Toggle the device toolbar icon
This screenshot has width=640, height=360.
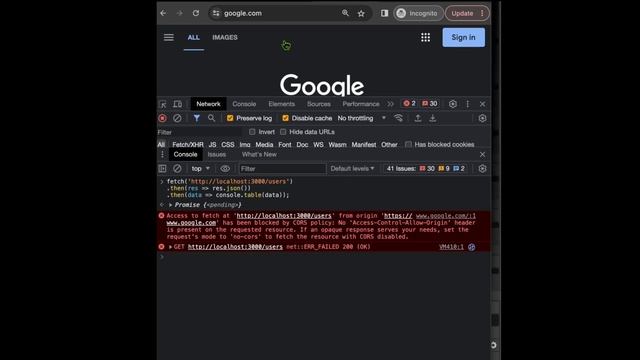178,104
